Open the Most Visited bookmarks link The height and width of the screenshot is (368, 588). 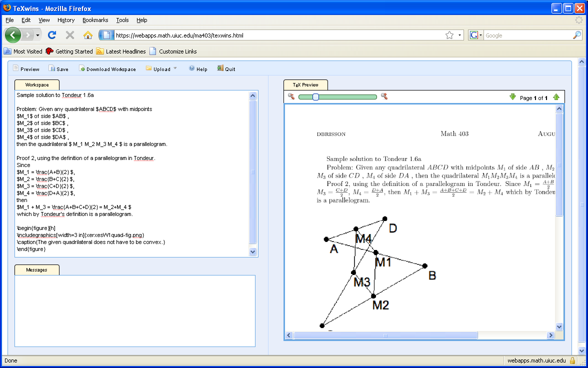[x=23, y=51]
